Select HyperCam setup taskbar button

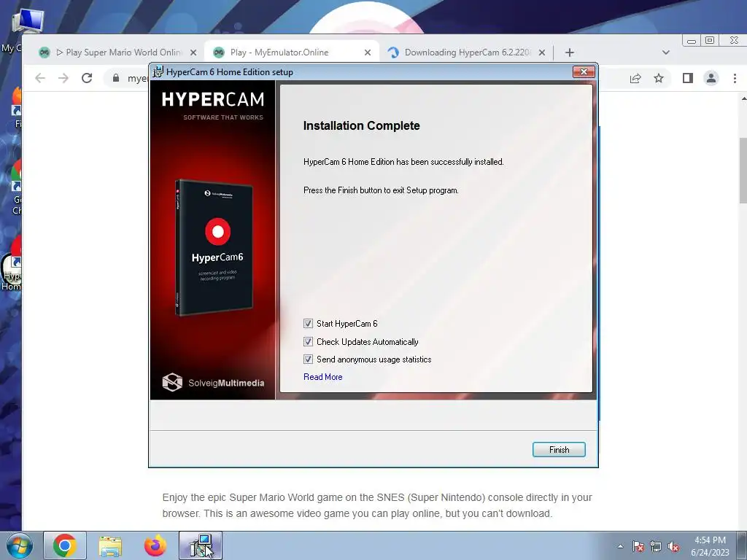coord(201,545)
